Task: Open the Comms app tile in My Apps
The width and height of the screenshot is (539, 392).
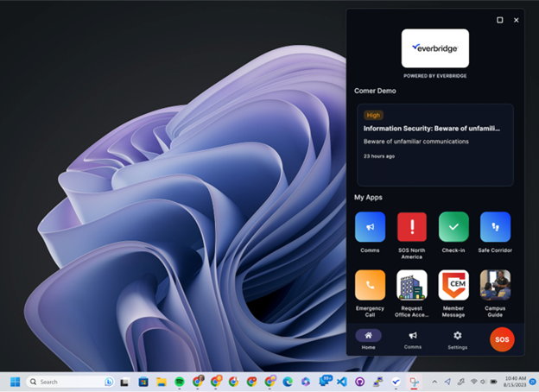Action: point(370,227)
